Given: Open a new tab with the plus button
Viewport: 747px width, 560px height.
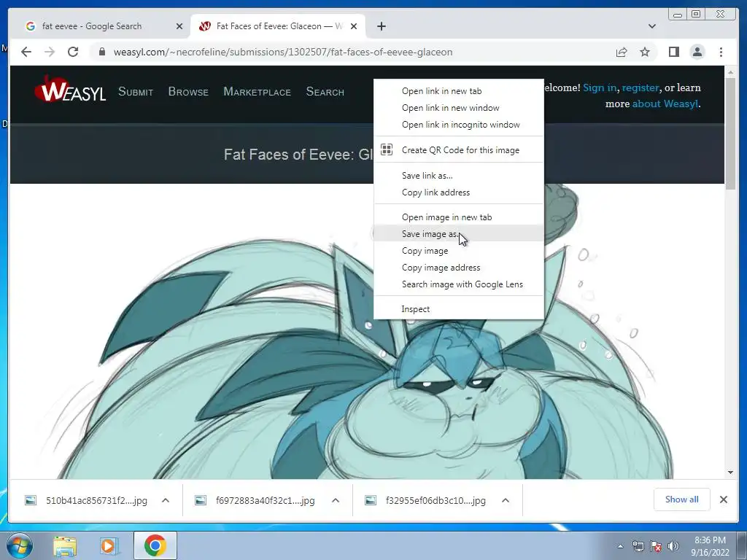Looking at the screenshot, I should 381,26.
